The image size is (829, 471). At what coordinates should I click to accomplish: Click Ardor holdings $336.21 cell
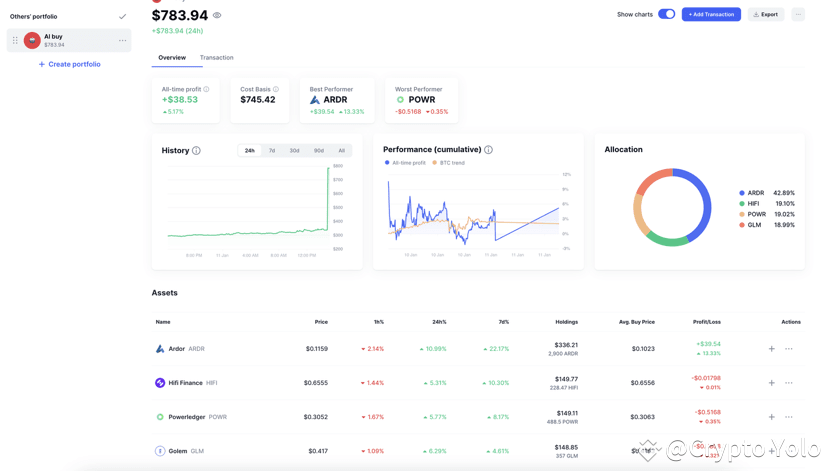[566, 345]
